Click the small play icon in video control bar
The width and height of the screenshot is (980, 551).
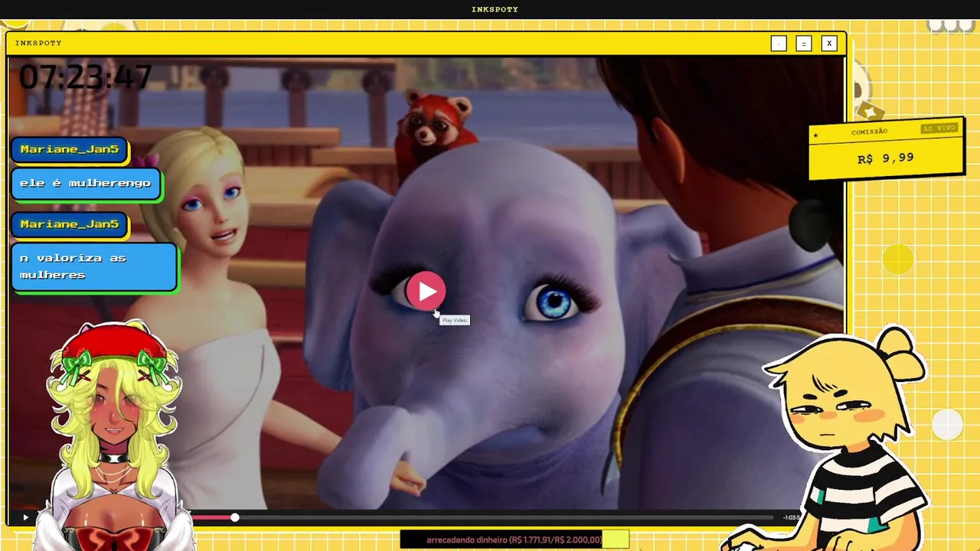[25, 517]
